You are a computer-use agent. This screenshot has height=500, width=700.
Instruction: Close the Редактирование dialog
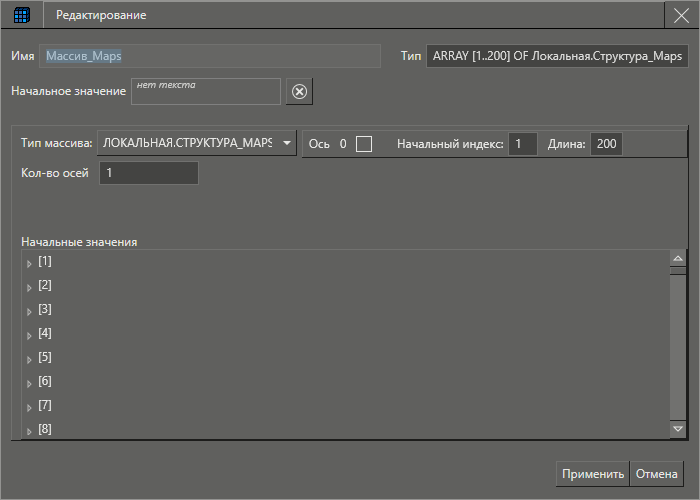(x=682, y=15)
